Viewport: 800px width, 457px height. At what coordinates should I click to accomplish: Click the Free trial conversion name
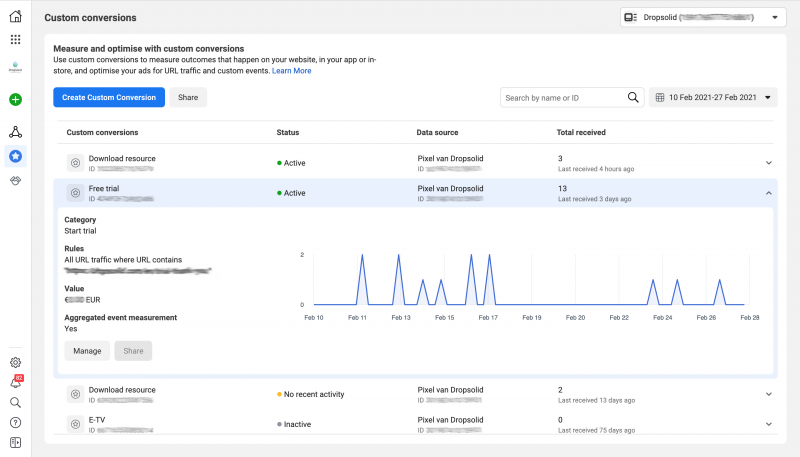104,188
